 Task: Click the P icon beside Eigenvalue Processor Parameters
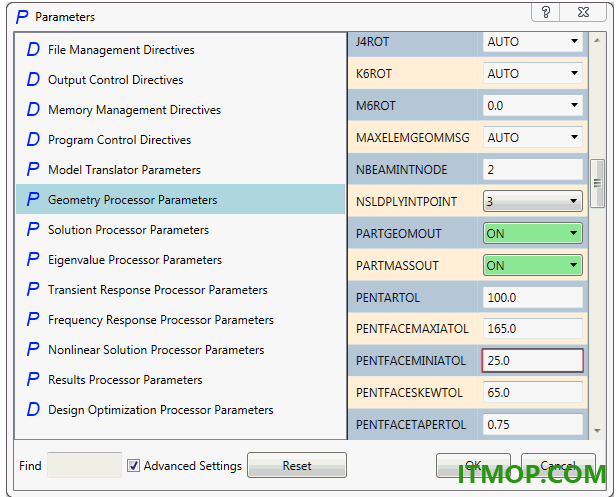[x=33, y=260]
